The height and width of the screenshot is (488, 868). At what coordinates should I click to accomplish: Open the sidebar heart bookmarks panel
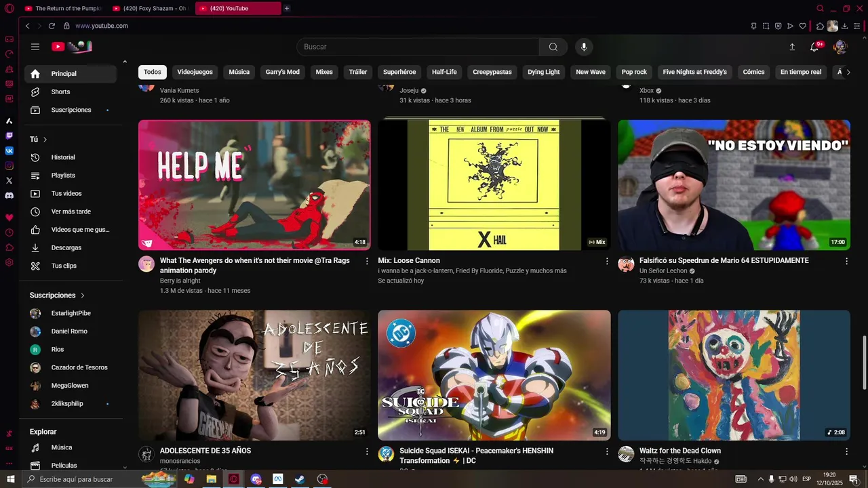[9, 218]
